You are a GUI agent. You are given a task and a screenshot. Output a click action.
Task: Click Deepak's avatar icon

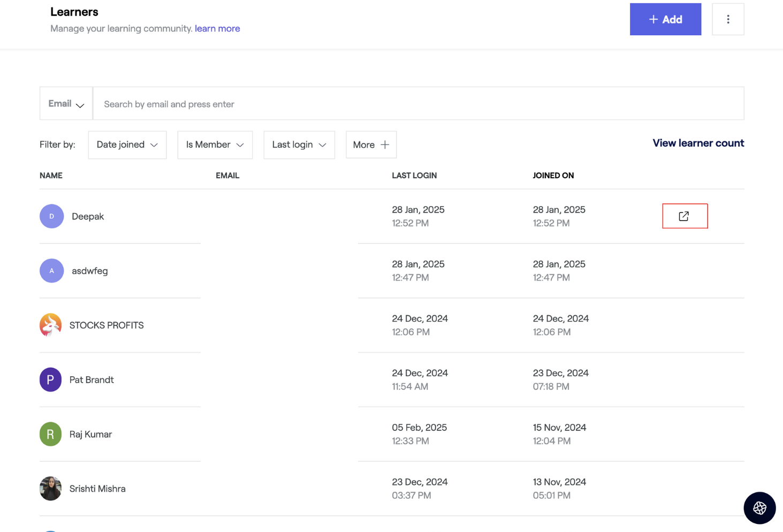pyautogui.click(x=52, y=216)
